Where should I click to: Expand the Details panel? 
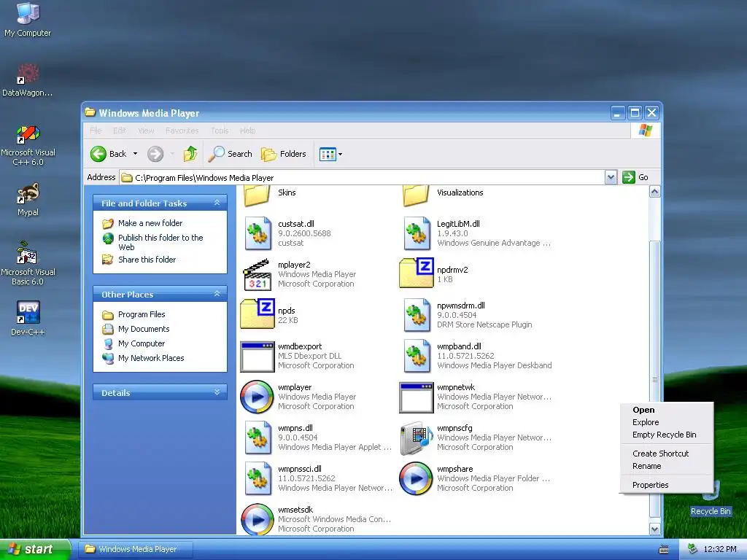coord(217,392)
